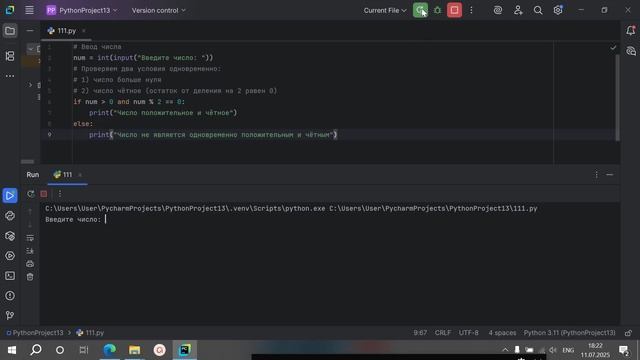Click the inspections checkmark widget in the editor

[613, 48]
